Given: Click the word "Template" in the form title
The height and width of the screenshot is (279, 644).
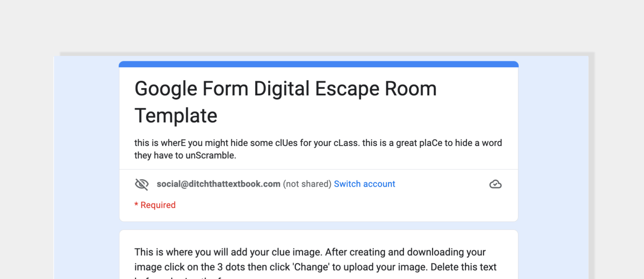Looking at the screenshot, I should (176, 116).
